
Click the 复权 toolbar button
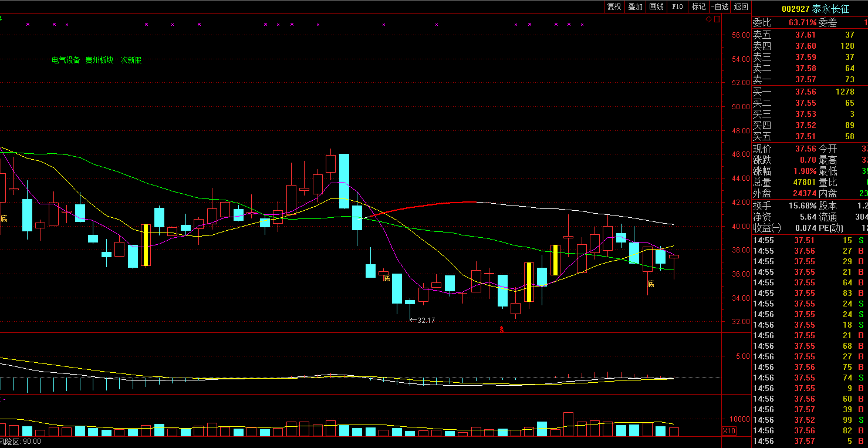coord(614,6)
